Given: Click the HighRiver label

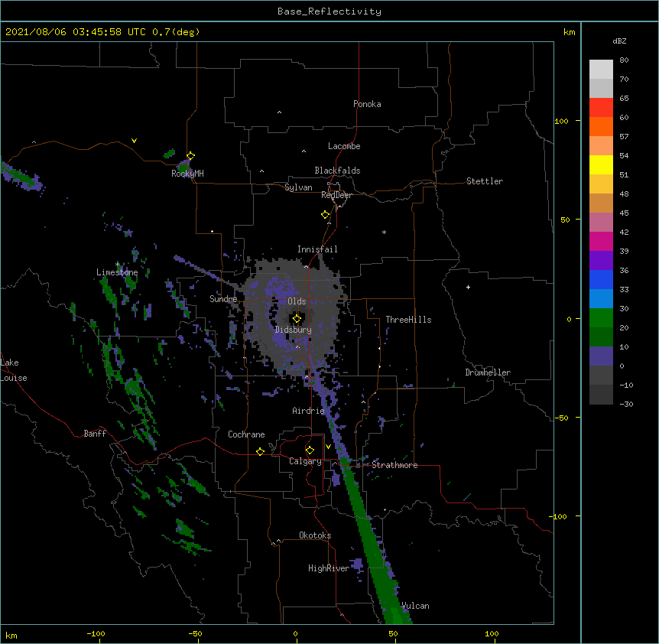Looking at the screenshot, I should tap(329, 568).
